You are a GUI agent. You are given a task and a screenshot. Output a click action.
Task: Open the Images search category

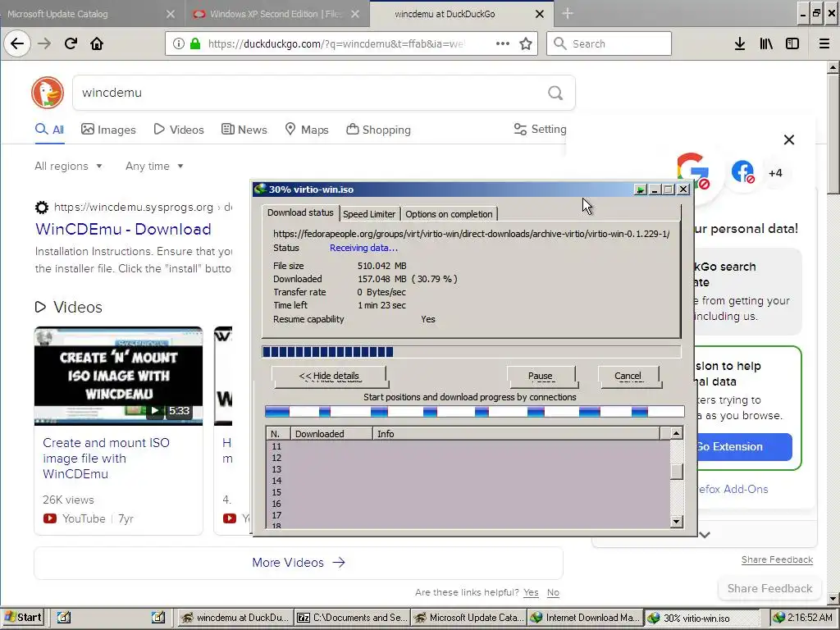pyautogui.click(x=109, y=130)
